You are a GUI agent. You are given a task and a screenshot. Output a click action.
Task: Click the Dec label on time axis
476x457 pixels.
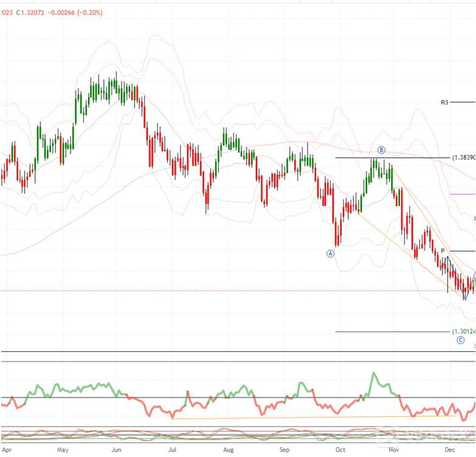pyautogui.click(x=449, y=450)
